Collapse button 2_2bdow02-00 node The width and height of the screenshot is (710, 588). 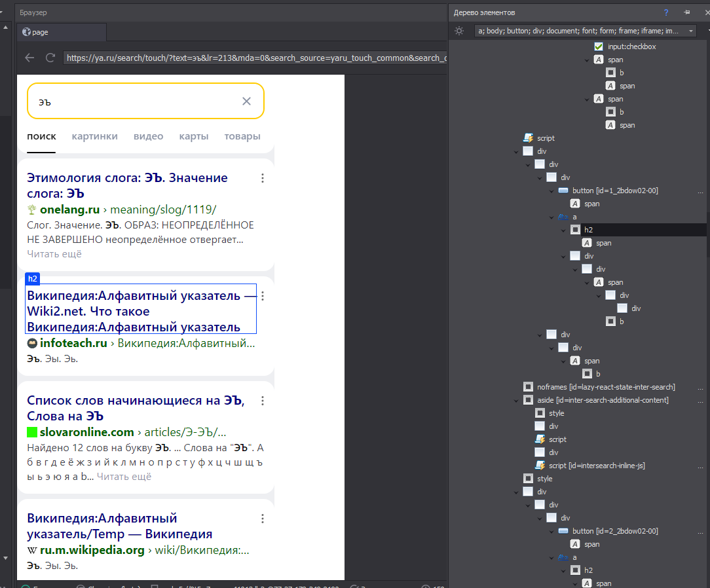tap(551, 532)
